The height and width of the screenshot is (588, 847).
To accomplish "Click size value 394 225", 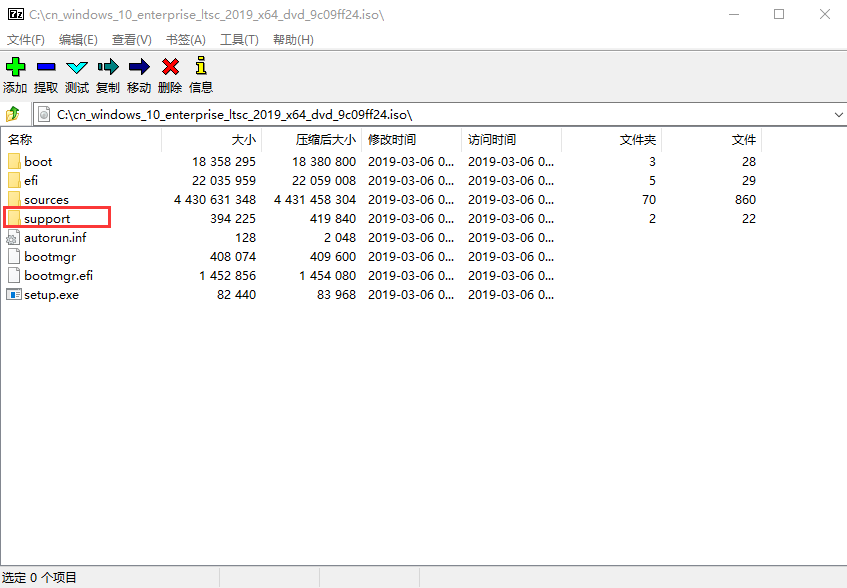I will pyautogui.click(x=233, y=218).
